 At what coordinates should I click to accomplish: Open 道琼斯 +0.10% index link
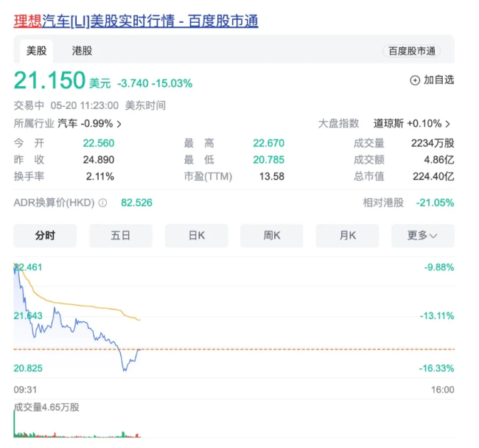[x=408, y=124]
